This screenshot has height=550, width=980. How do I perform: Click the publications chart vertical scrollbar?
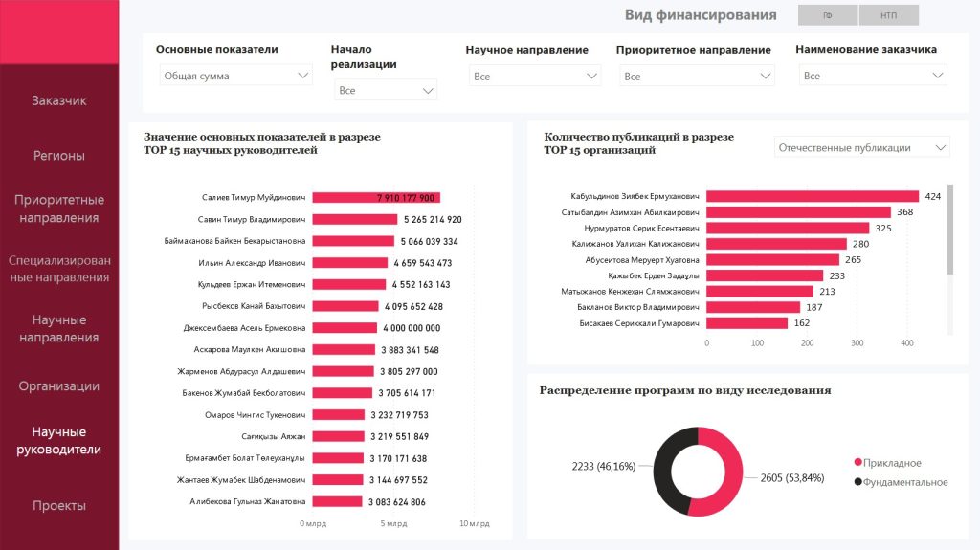pos(949,230)
